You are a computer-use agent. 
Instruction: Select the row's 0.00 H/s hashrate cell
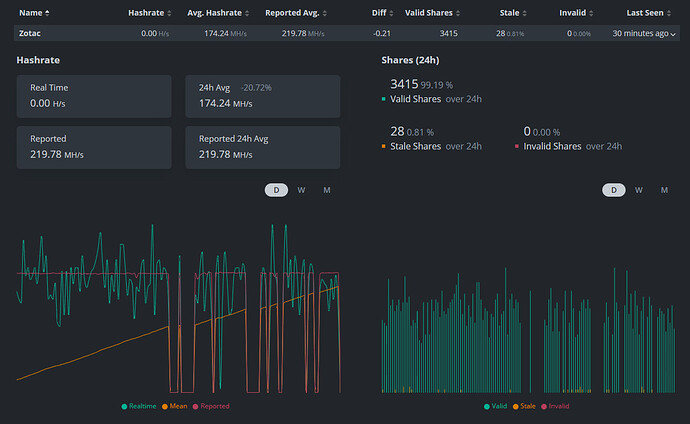click(x=155, y=33)
